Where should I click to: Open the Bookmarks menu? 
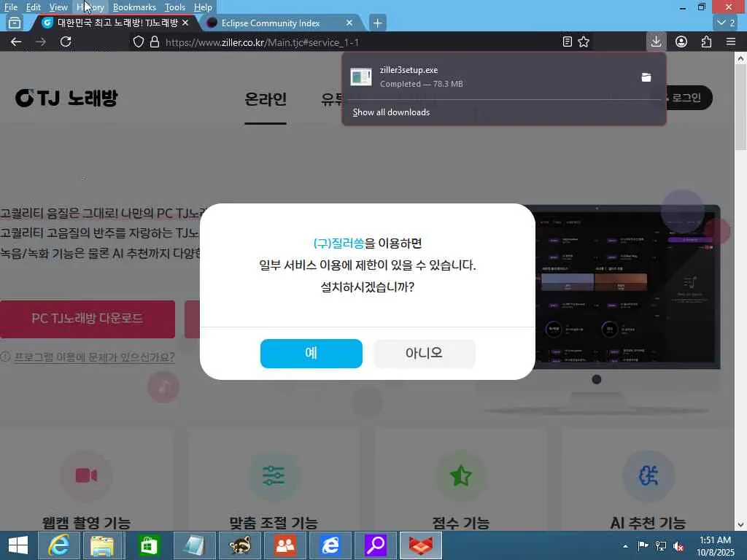click(134, 7)
